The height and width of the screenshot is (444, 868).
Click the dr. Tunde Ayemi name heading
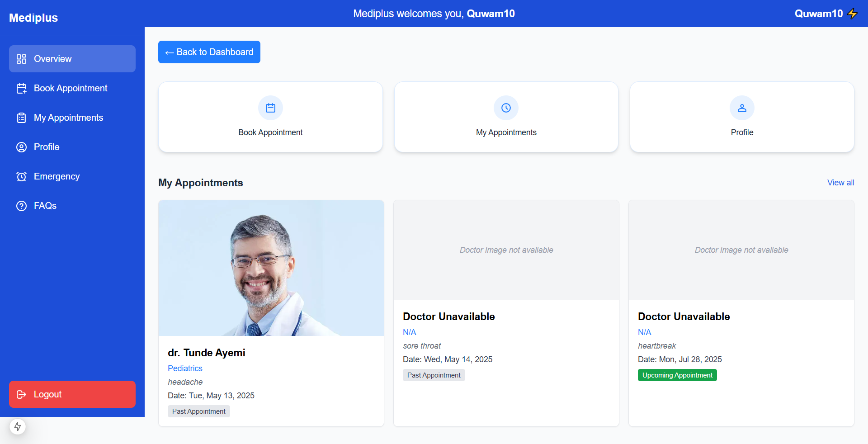(x=207, y=353)
